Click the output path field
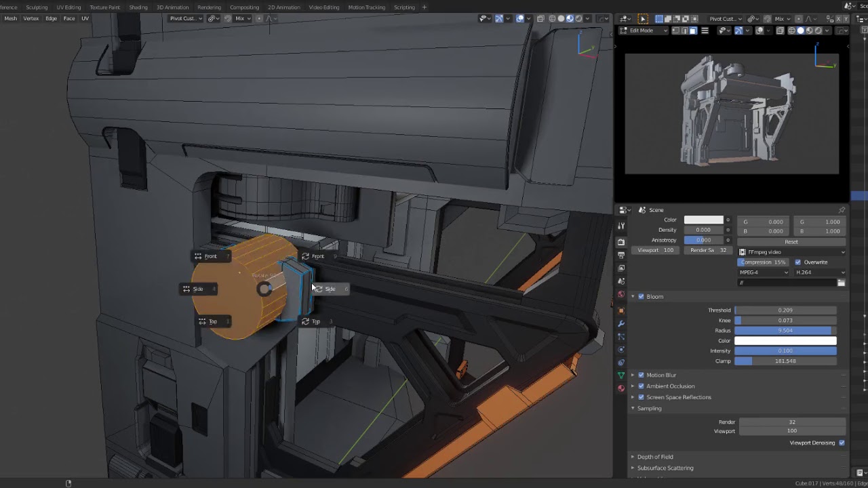868x488 pixels. point(787,283)
